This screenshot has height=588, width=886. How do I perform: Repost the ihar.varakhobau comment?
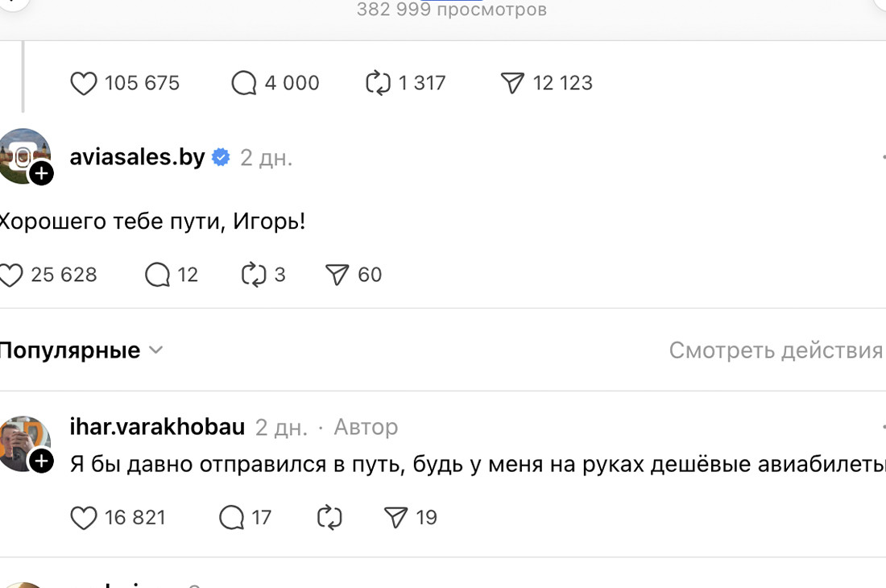click(x=329, y=517)
